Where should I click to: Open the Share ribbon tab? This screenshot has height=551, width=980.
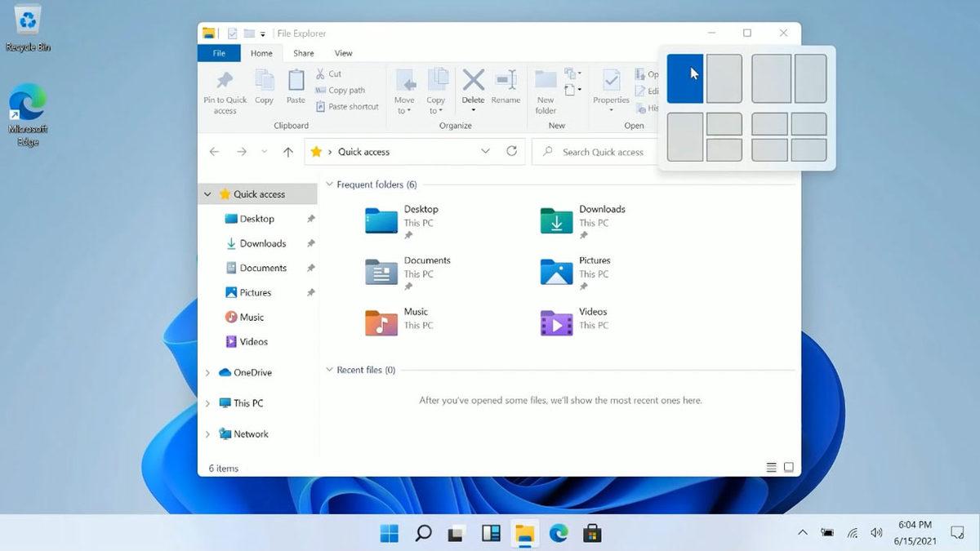point(303,52)
